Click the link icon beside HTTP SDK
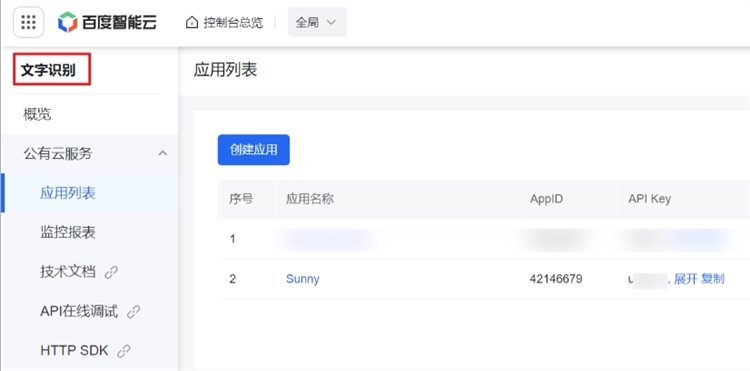The height and width of the screenshot is (371, 750). point(124,351)
